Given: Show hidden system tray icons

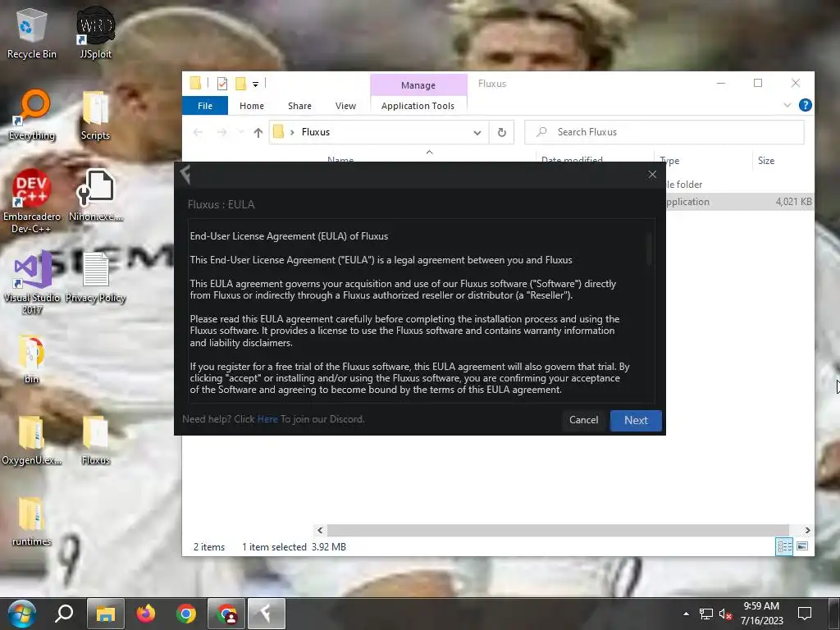Looking at the screenshot, I should (686, 614).
